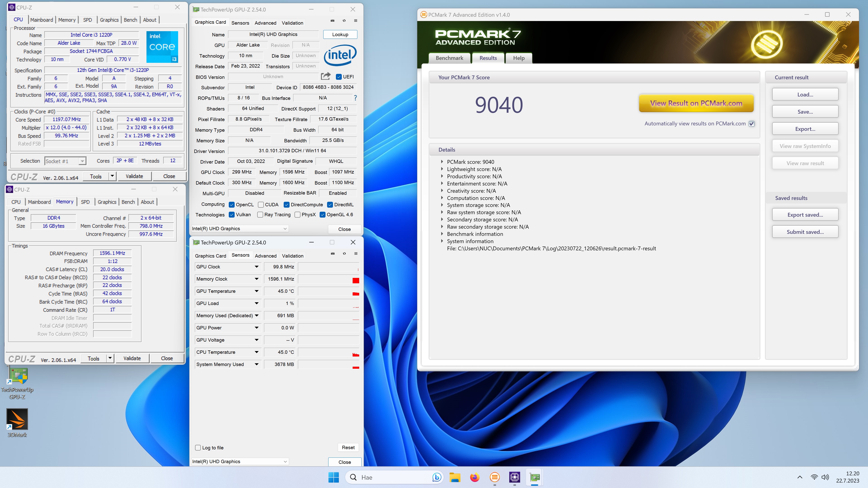Open Wi-Fi network tray icon
This screenshot has height=488, width=868.
(x=814, y=477)
